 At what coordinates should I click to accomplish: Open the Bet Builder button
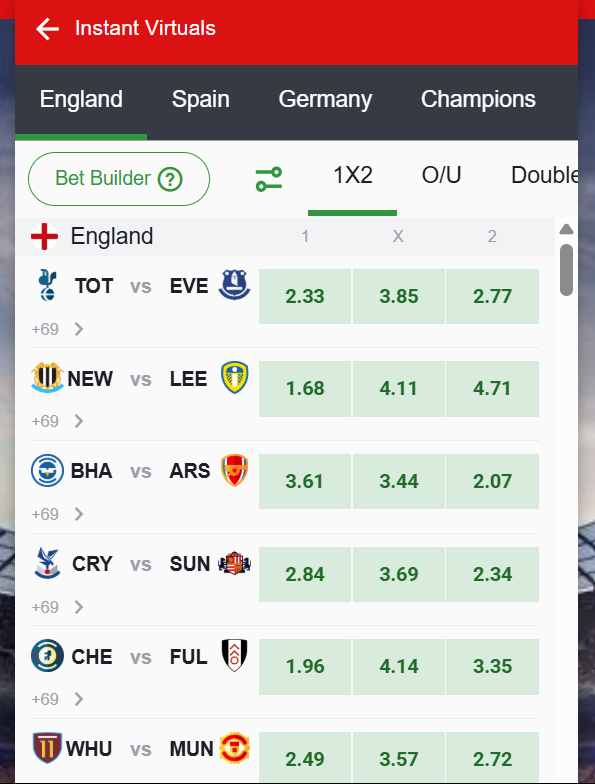[x=119, y=179]
